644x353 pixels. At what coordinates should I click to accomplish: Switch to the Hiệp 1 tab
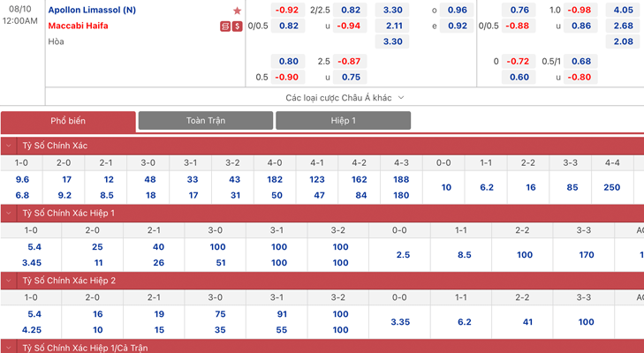[x=343, y=120]
